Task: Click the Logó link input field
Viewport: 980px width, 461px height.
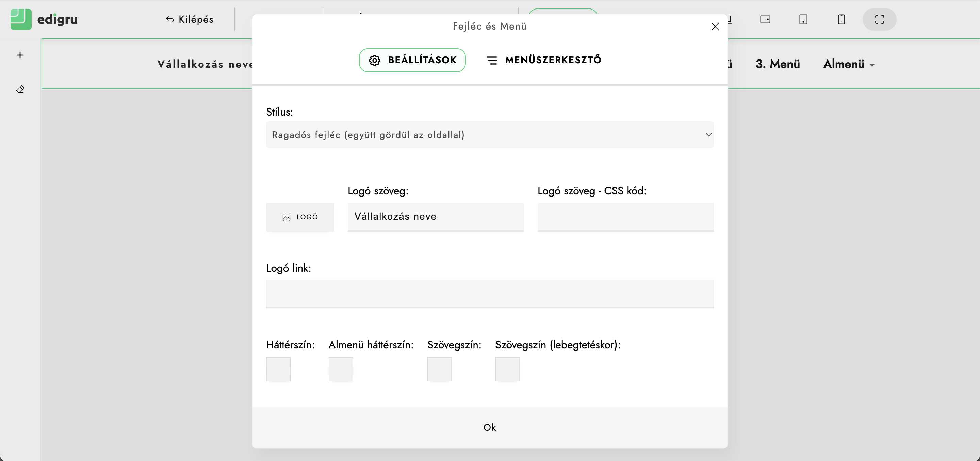Action: click(490, 293)
